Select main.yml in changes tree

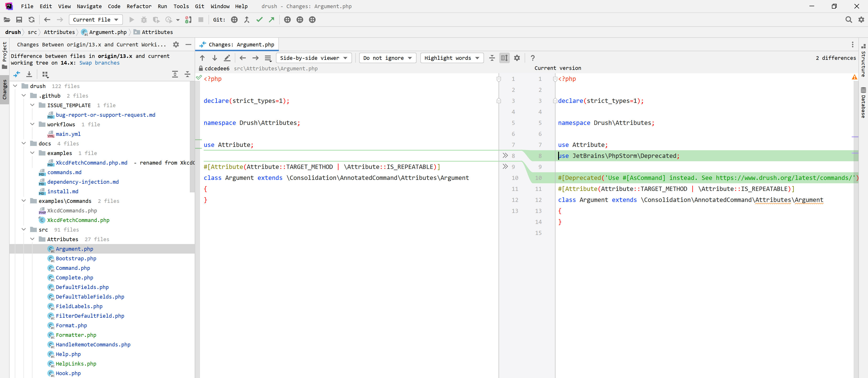68,134
